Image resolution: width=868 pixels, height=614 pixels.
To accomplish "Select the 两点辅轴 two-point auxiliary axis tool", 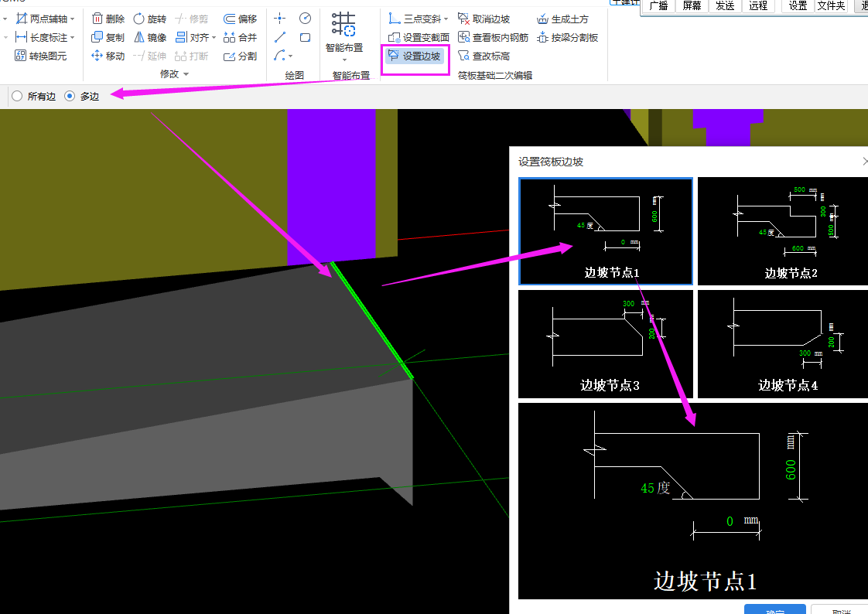I will pyautogui.click(x=42, y=19).
